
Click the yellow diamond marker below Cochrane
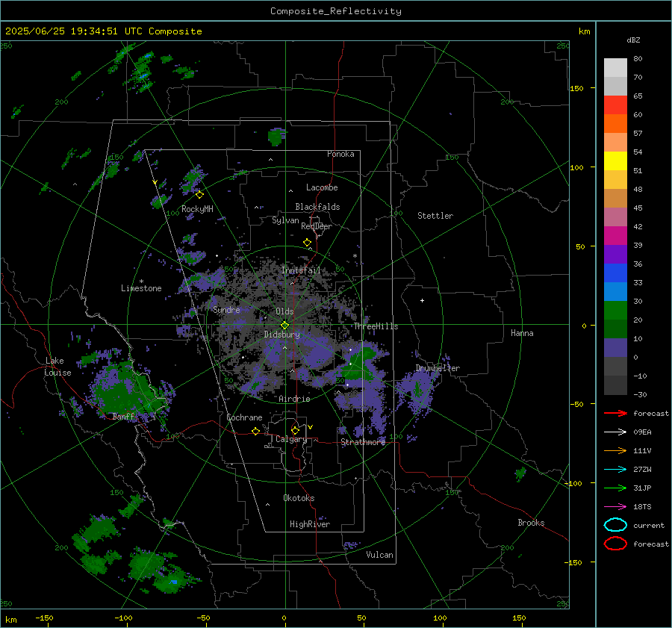[x=256, y=431]
